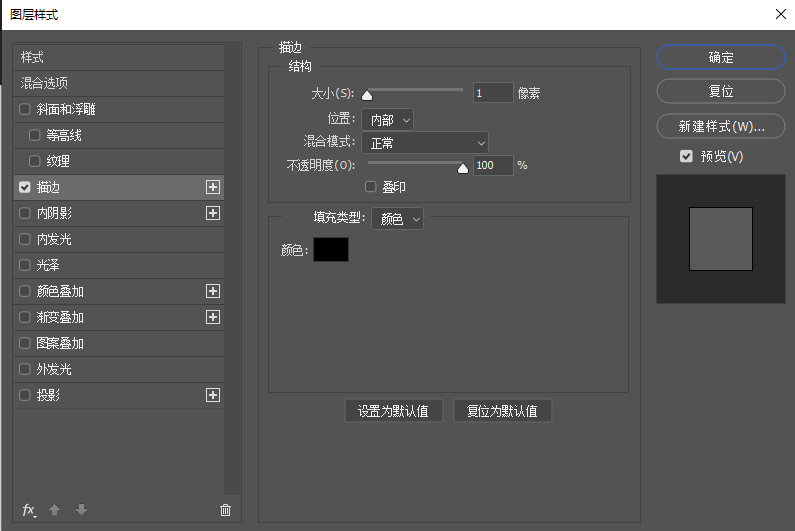The width and height of the screenshot is (795, 531).
Task: Close the 图层样式 dialog
Action: click(x=781, y=14)
